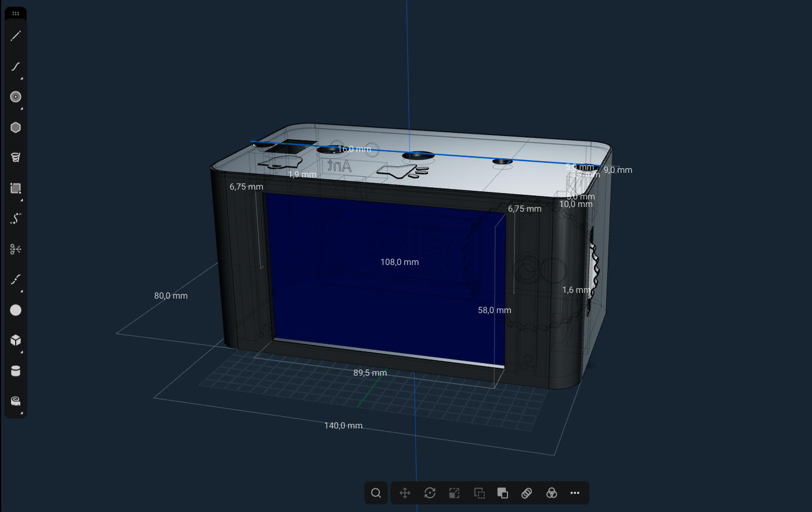Select the Measure tape tool
The image size is (812, 512).
pyautogui.click(x=16, y=401)
